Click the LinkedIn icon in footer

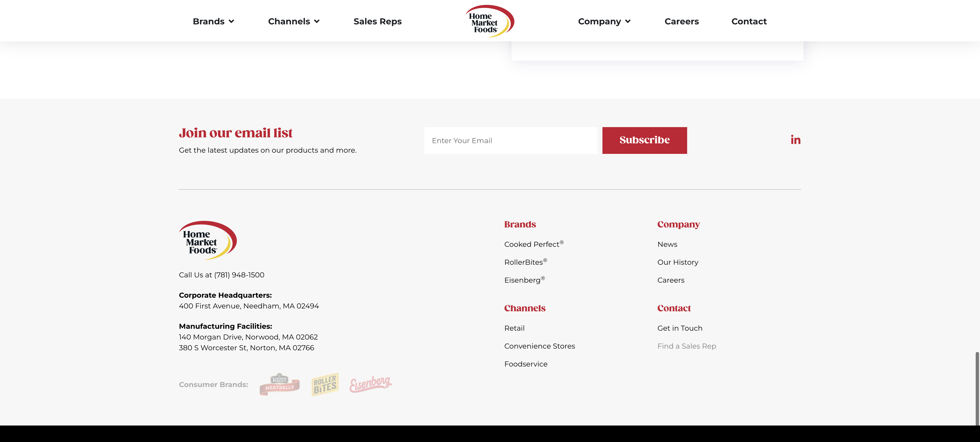pyautogui.click(x=796, y=140)
